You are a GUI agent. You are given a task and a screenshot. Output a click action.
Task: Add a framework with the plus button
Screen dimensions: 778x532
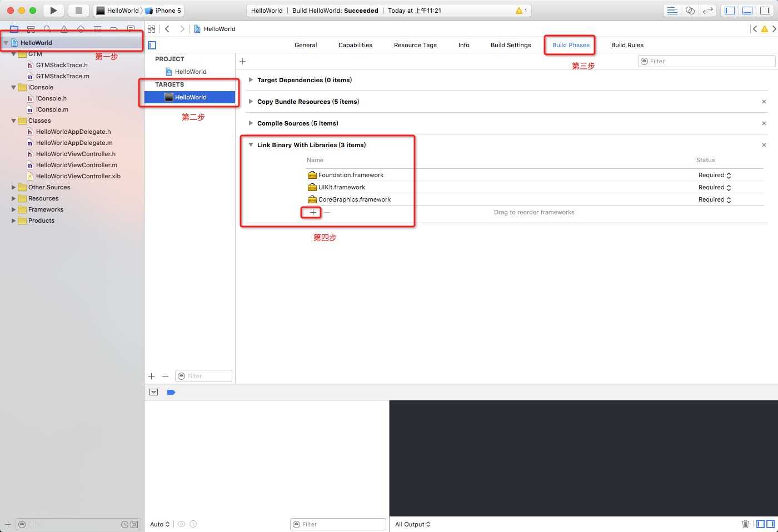pyautogui.click(x=313, y=212)
